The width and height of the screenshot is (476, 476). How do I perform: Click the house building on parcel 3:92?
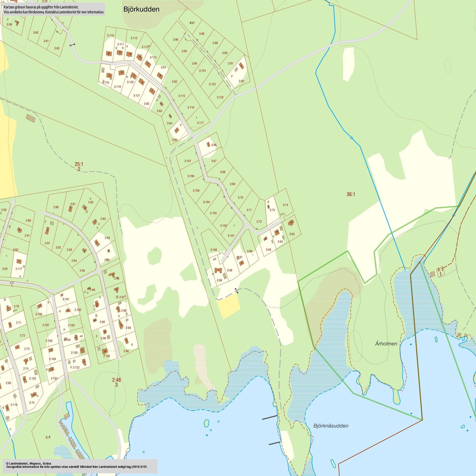[242, 66]
